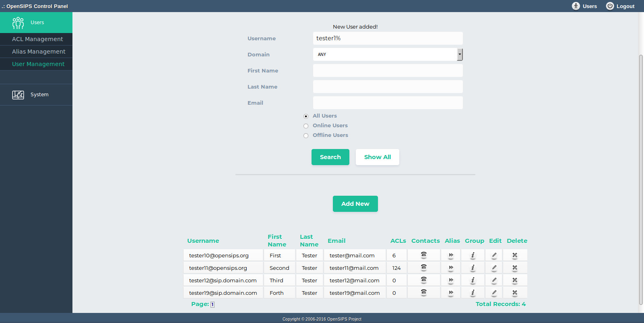Show group info for tester10@opensips.org
The image size is (644, 323).
[x=473, y=255]
